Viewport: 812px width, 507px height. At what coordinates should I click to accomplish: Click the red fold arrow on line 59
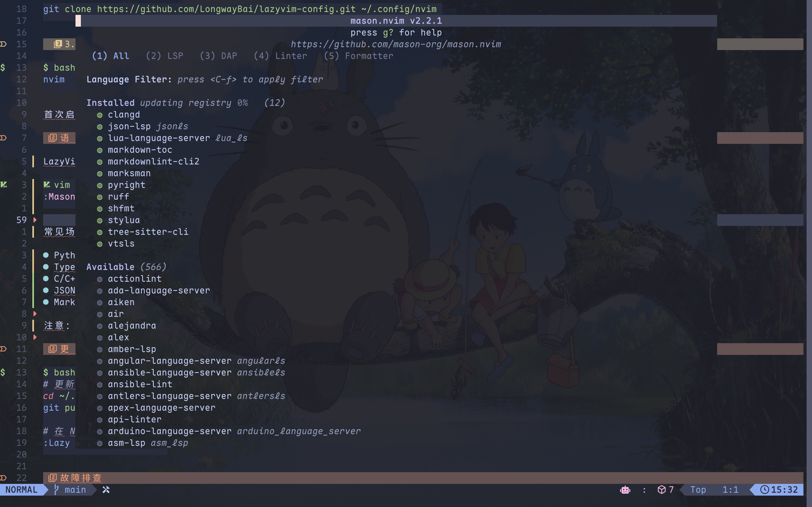coord(35,220)
